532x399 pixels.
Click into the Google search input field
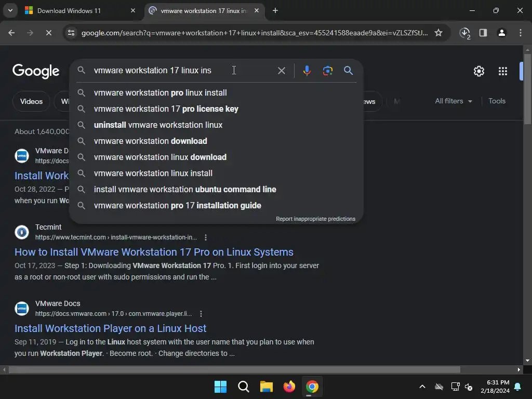click(x=183, y=71)
